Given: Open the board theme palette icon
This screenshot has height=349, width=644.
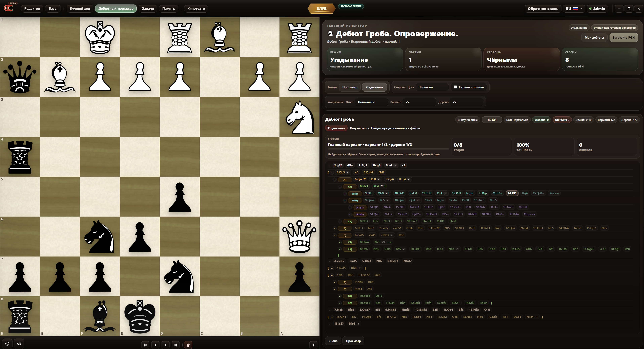Looking at the screenshot, I should 7,344.
